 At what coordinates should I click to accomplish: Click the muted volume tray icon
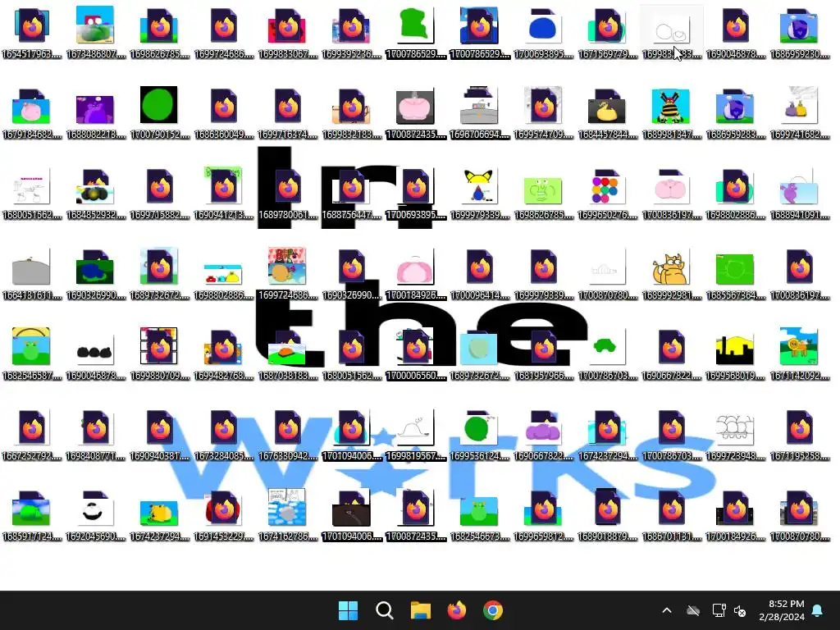click(x=741, y=610)
